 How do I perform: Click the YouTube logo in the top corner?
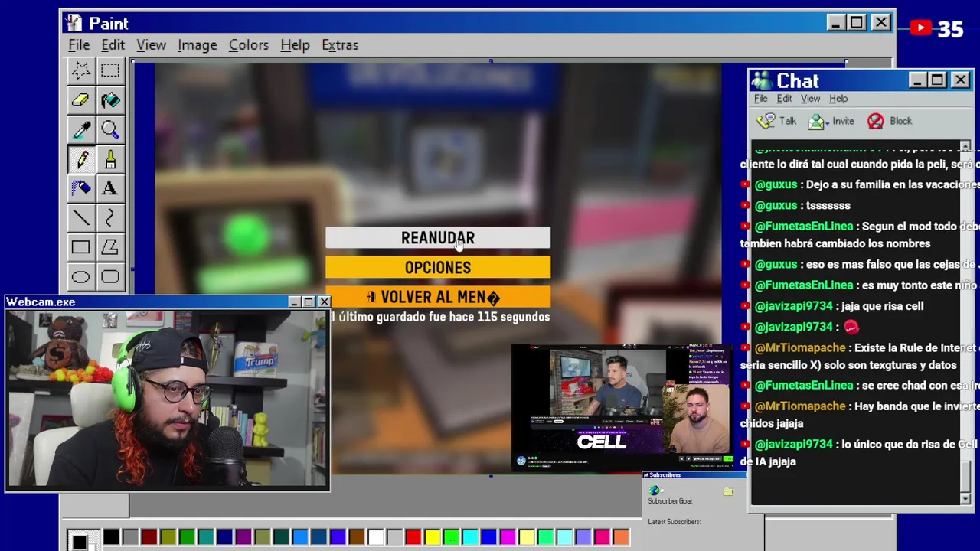pyautogui.click(x=921, y=29)
